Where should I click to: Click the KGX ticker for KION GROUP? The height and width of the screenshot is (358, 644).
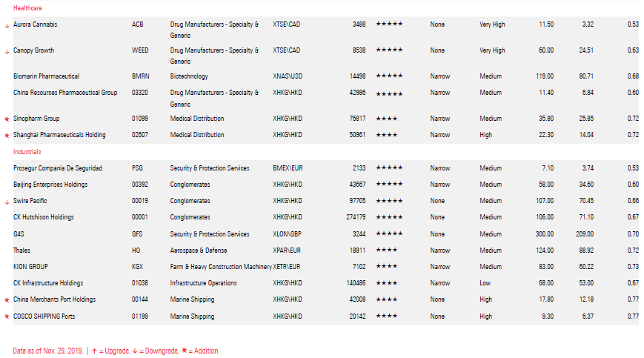tap(137, 267)
